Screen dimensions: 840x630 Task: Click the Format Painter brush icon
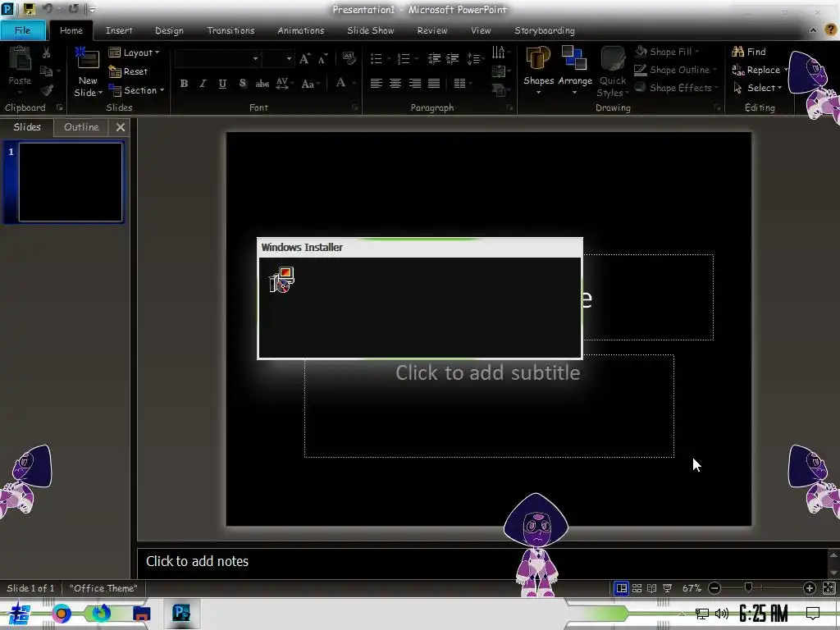click(x=47, y=90)
